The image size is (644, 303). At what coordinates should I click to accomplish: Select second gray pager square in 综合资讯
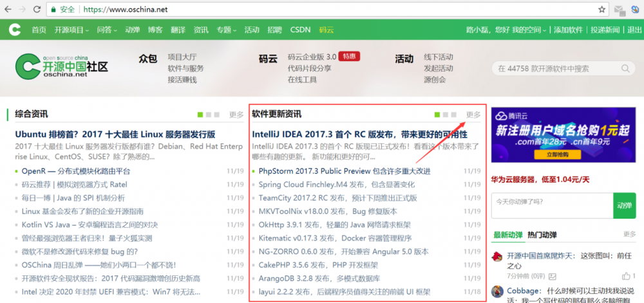coord(209,115)
